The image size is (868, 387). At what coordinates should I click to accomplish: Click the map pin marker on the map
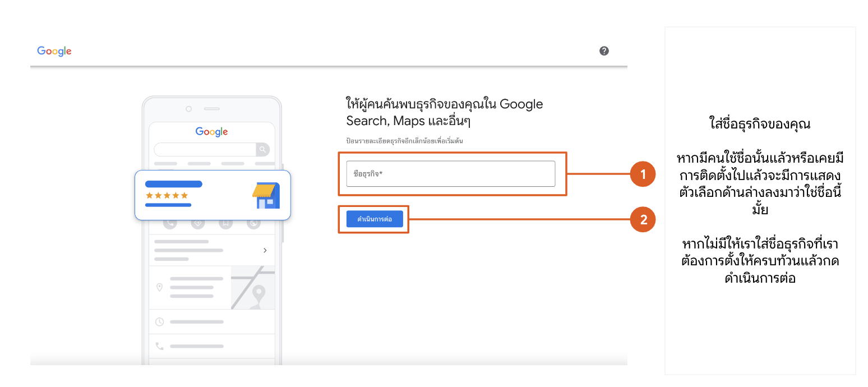click(x=258, y=293)
